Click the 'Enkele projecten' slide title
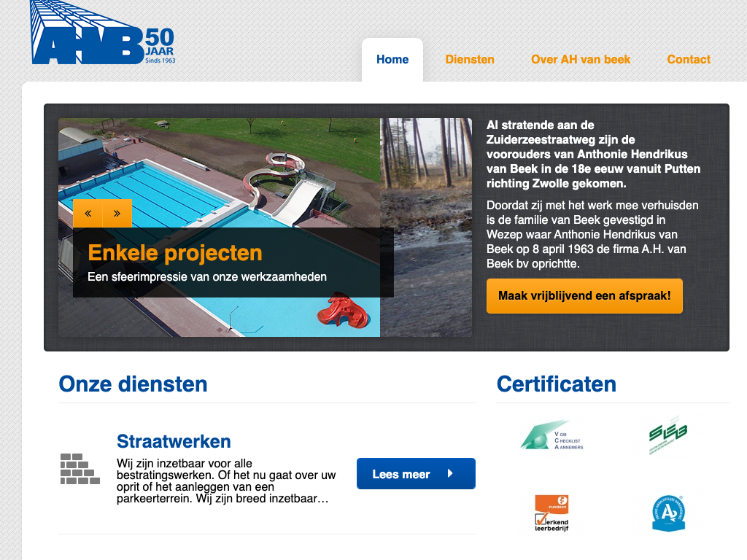Screen dimensions: 747x560 (175, 253)
